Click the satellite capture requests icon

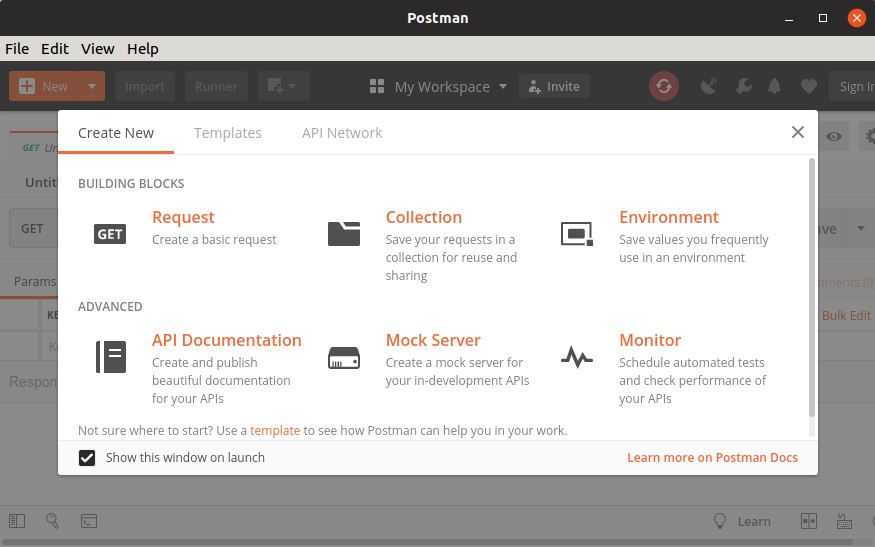708,87
